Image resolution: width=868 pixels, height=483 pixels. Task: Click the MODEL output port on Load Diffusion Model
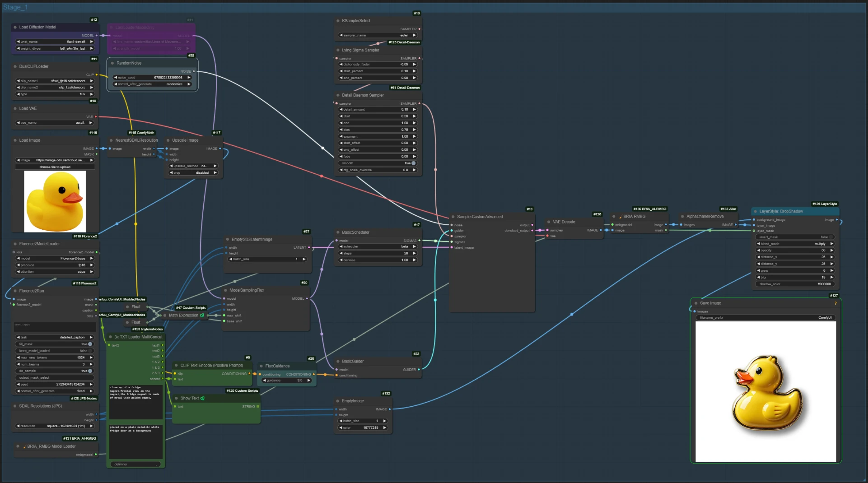click(96, 35)
